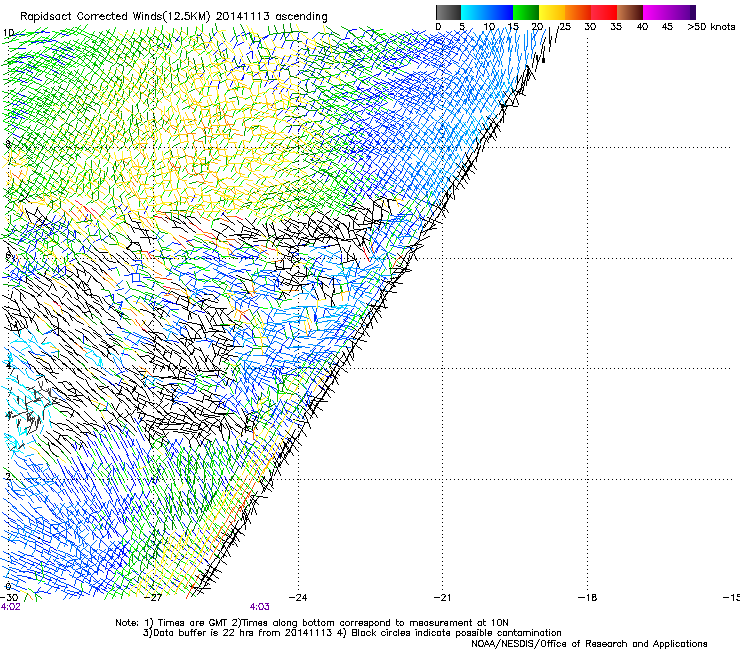Click the '20' legend scale label
The height and width of the screenshot is (650, 740).
coord(537,27)
